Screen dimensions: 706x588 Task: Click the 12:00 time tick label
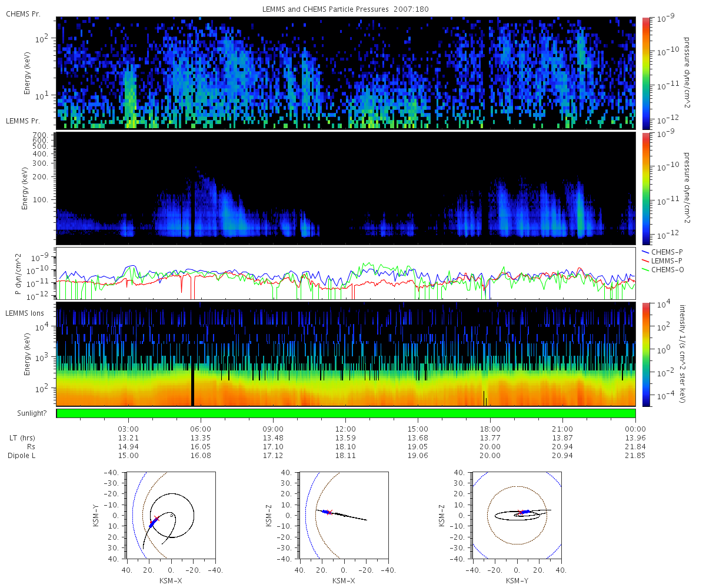[345, 429]
